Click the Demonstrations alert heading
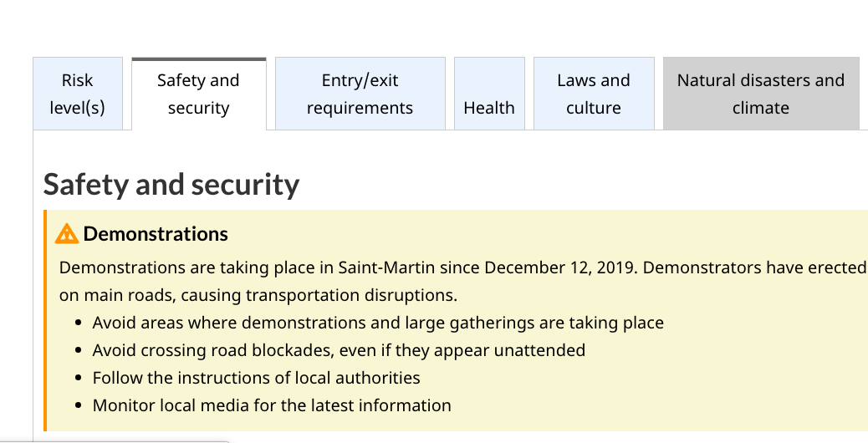The image size is (868, 443). point(156,234)
